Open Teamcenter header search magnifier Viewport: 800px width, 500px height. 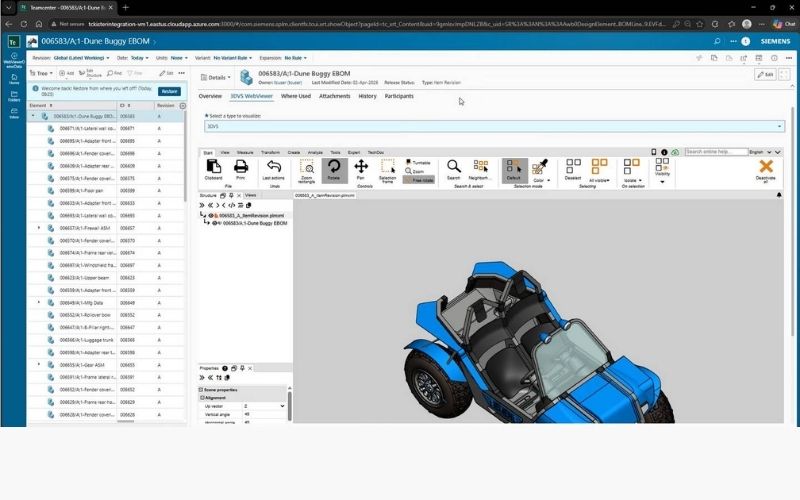(x=717, y=41)
